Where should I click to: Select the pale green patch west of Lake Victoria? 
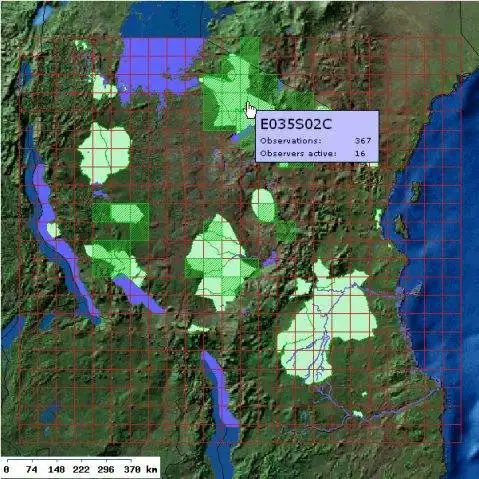point(103,87)
